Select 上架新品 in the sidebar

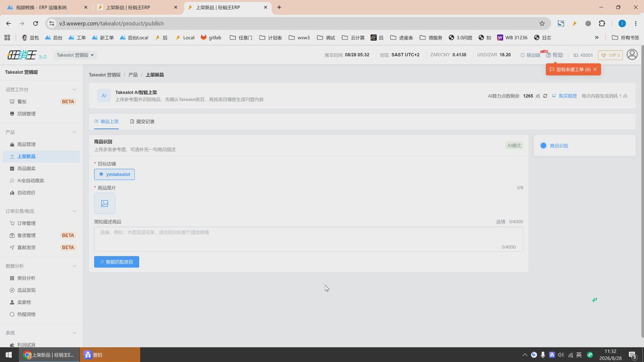tap(41, 156)
